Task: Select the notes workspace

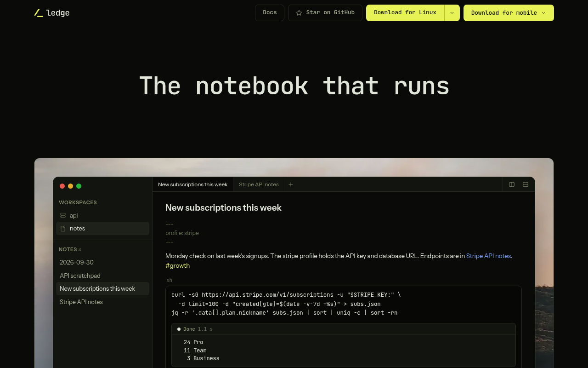Action: point(103,229)
